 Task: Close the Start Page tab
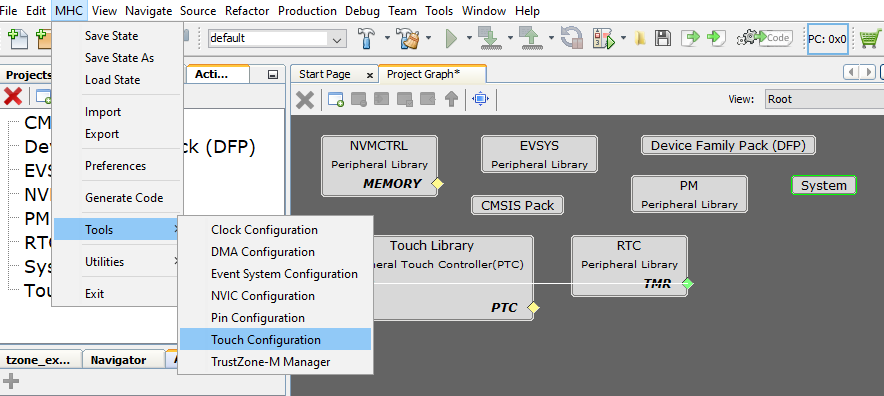(x=370, y=75)
